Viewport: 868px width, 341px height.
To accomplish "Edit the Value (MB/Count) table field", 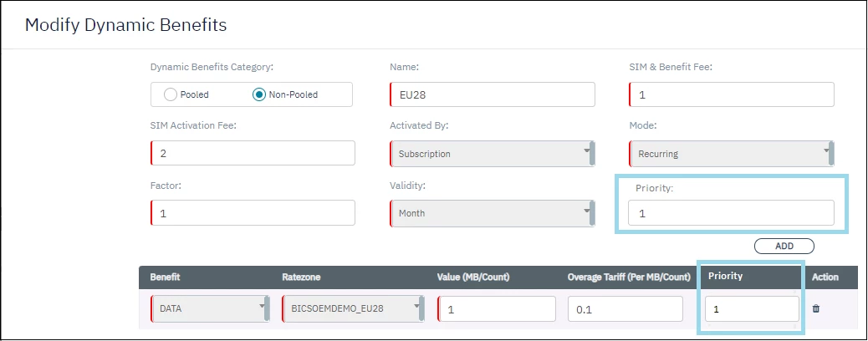I will click(x=497, y=309).
